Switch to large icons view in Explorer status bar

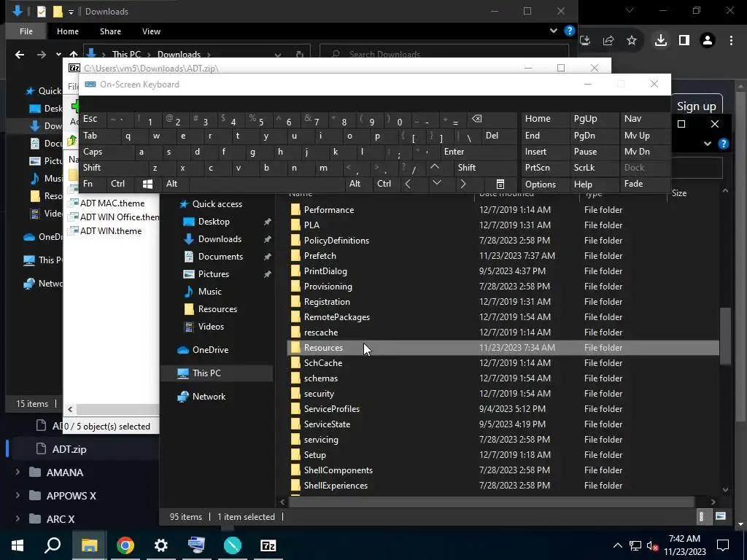[x=721, y=517]
